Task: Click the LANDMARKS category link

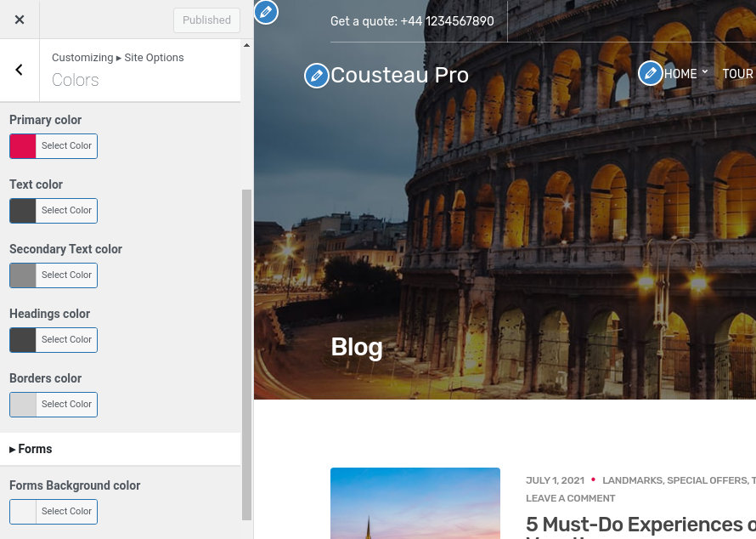Action: (633, 480)
